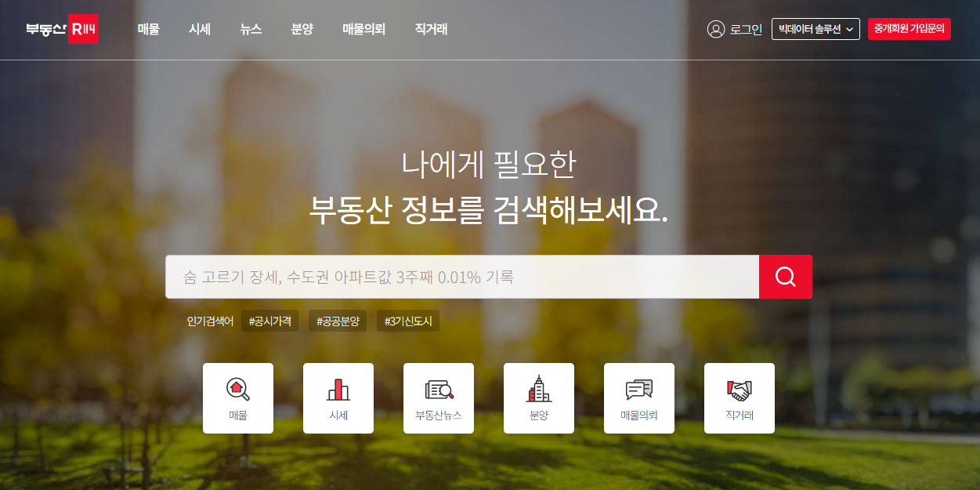Screen dimensions: 980x490
Task: Select the #공공분양 popular keyword tag
Action: click(x=338, y=321)
